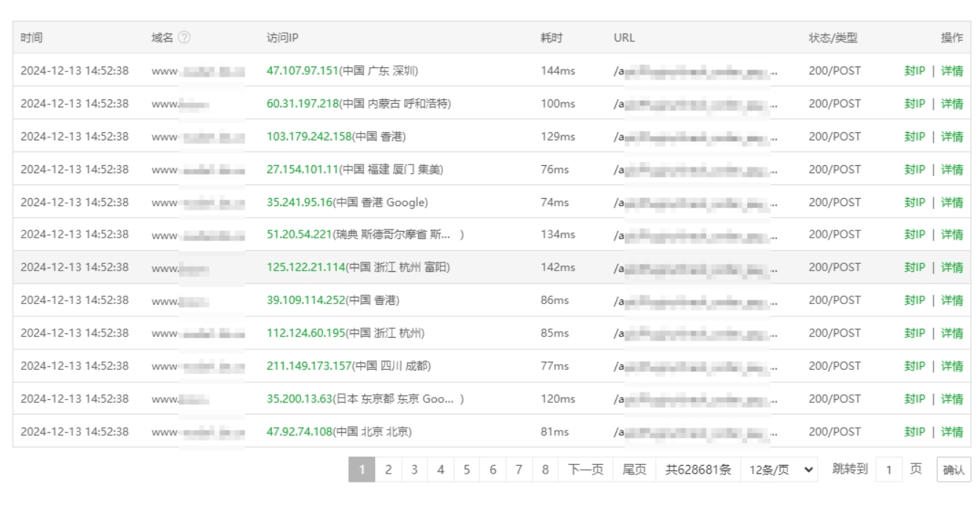This screenshot has height=508, width=980.
Task: Select the currently active page 1
Action: (x=362, y=470)
